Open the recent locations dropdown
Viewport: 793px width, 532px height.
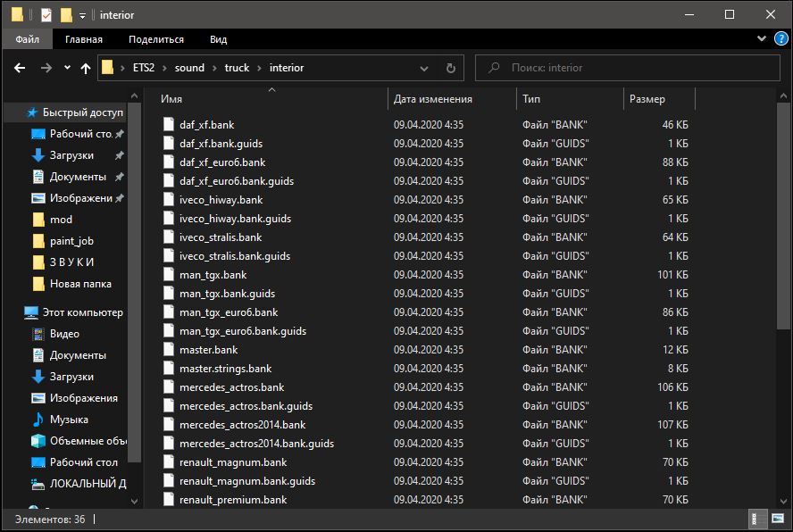coord(67,68)
